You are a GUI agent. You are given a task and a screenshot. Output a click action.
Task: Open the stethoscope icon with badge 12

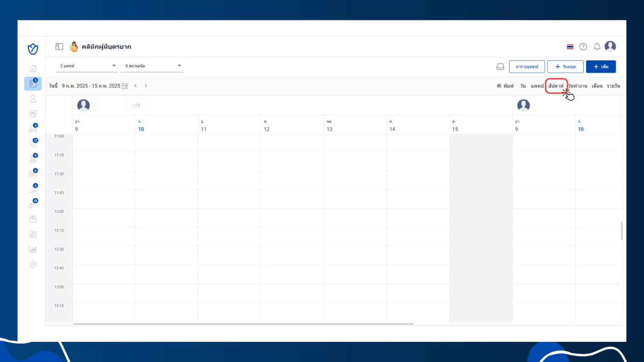point(33,144)
